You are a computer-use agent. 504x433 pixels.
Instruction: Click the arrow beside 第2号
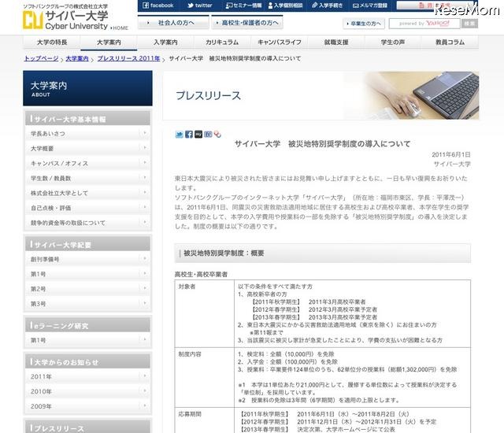click(145, 288)
